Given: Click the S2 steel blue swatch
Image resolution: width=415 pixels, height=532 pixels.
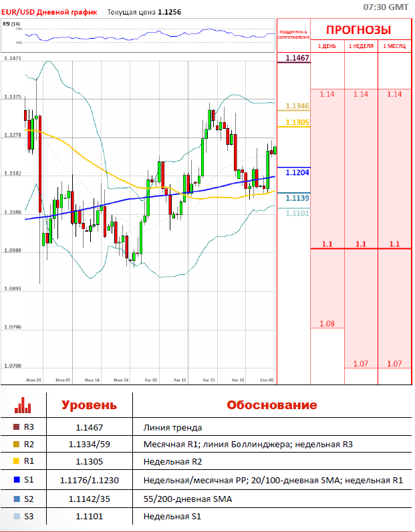Looking at the screenshot, I should (17, 499).
